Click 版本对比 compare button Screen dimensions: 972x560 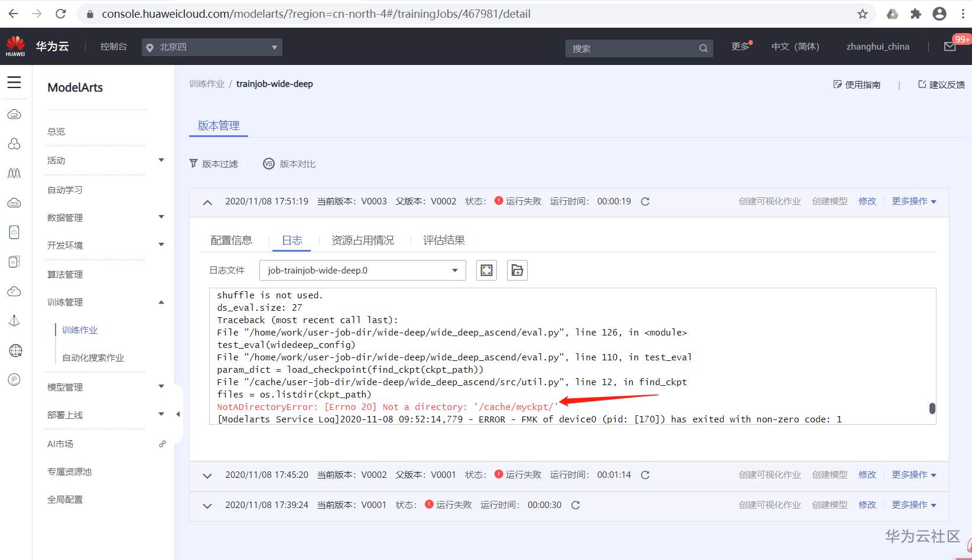click(290, 164)
